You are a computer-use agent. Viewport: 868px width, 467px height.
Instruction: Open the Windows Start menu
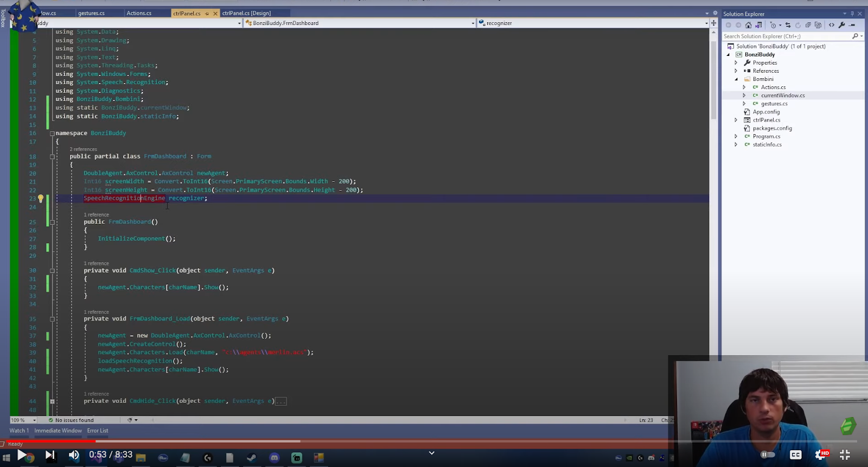(x=7, y=458)
